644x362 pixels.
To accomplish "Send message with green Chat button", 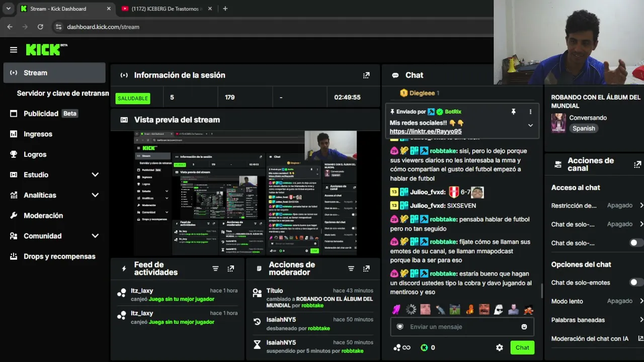I will (522, 347).
